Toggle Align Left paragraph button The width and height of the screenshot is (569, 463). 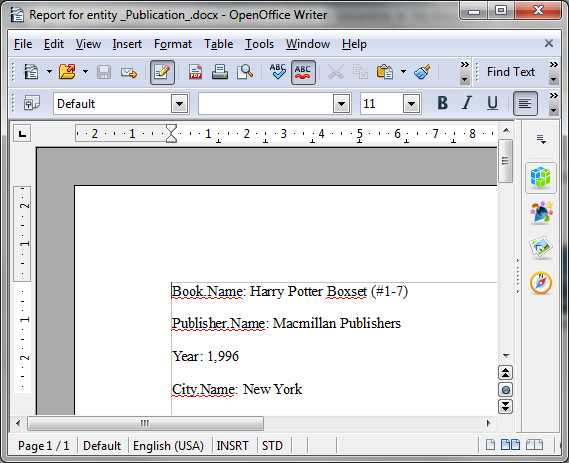click(525, 104)
